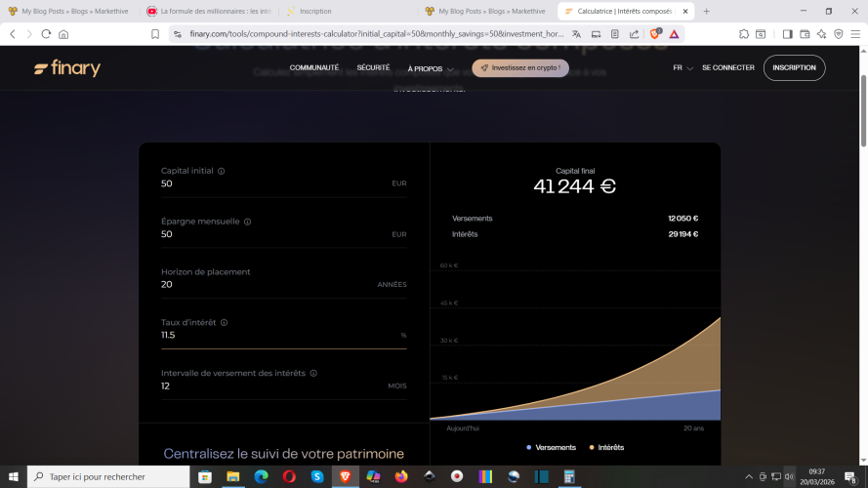
Task: Open the COMMUNAUTÉ menu item
Action: (313, 68)
